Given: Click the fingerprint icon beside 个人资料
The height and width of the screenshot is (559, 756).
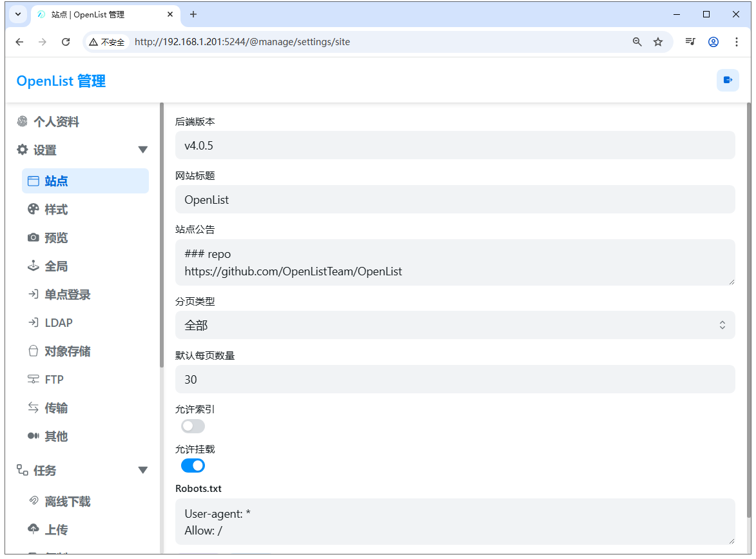Looking at the screenshot, I should click(21, 121).
